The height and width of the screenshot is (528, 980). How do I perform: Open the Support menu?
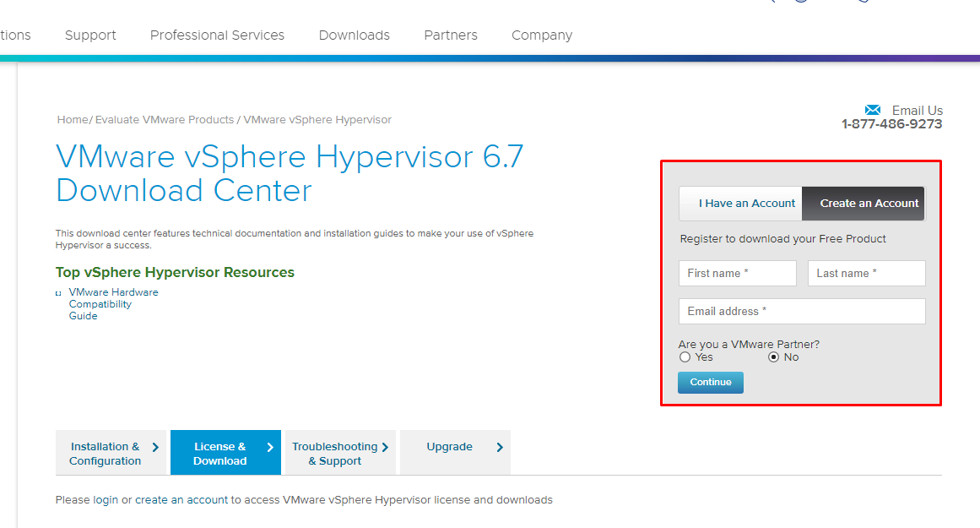click(x=90, y=35)
